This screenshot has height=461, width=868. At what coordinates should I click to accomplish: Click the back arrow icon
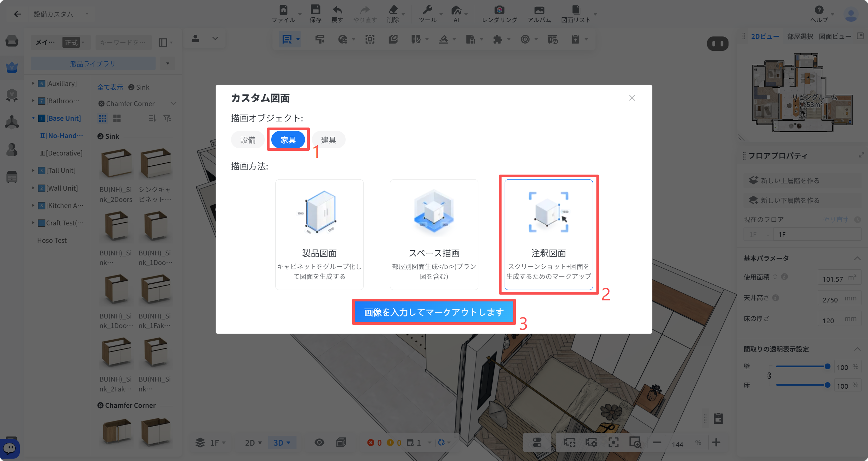coord(17,14)
